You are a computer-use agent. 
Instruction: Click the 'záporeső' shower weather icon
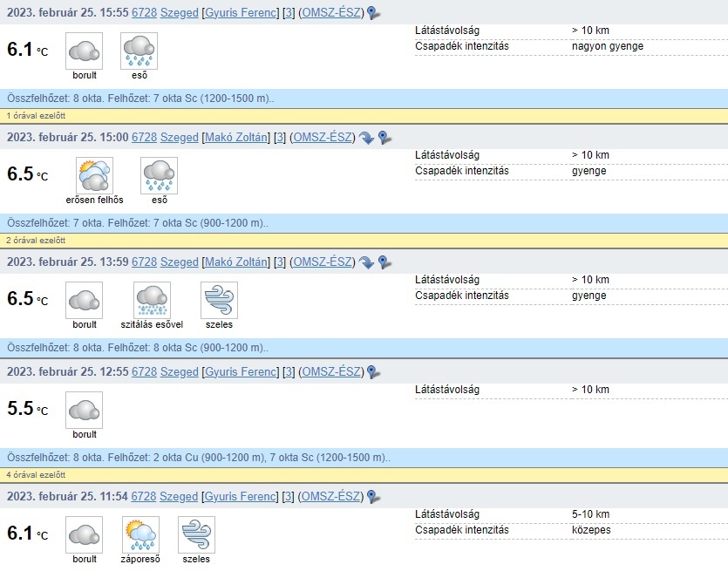coord(139,534)
